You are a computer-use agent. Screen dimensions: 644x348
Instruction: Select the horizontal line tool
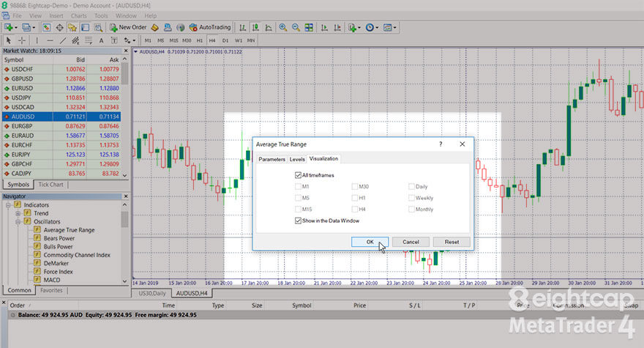pyautogui.click(x=50, y=40)
